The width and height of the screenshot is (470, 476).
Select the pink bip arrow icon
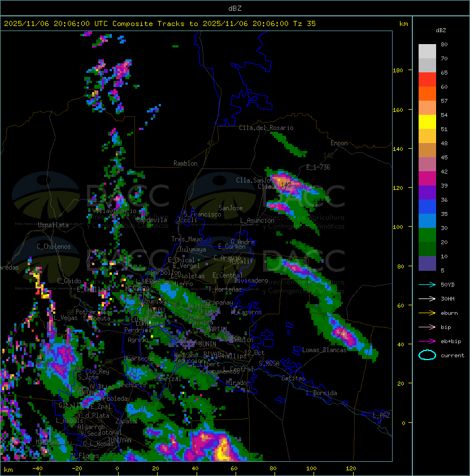click(427, 327)
